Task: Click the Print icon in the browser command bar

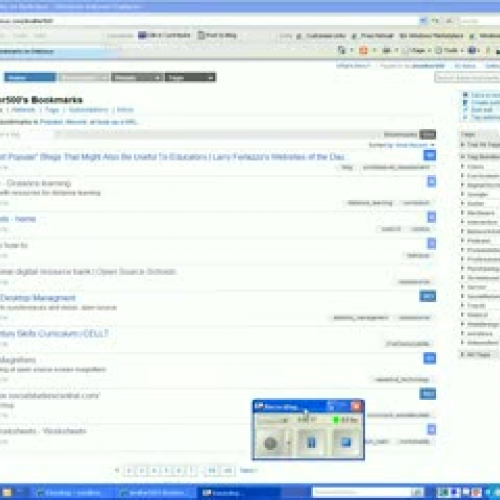Action: tap(386, 50)
